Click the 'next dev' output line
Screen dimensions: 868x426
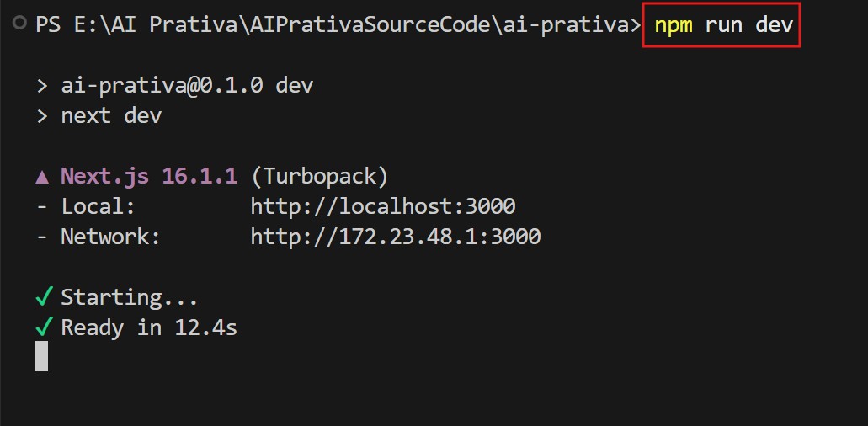click(110, 116)
